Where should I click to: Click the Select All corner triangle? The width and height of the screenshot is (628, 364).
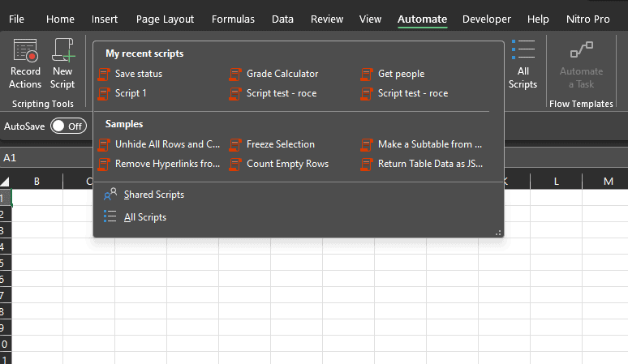(x=6, y=182)
